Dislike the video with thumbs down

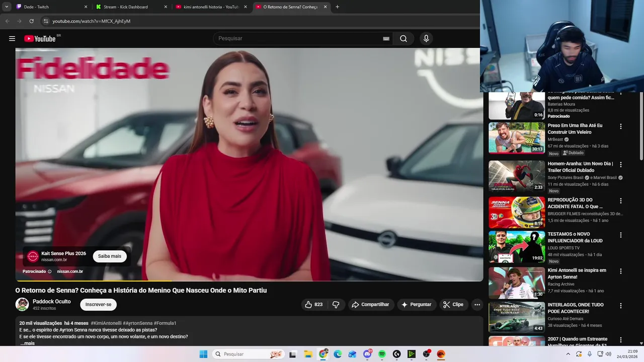coord(336,305)
